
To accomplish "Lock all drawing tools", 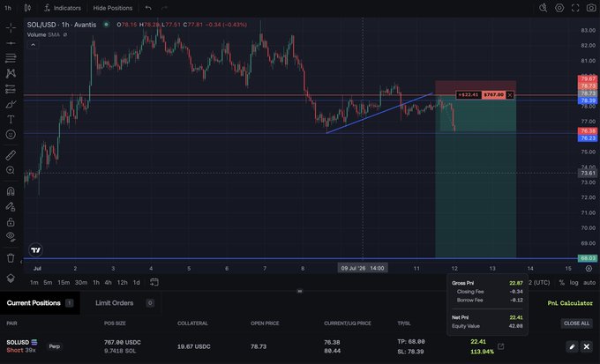I will (11, 222).
